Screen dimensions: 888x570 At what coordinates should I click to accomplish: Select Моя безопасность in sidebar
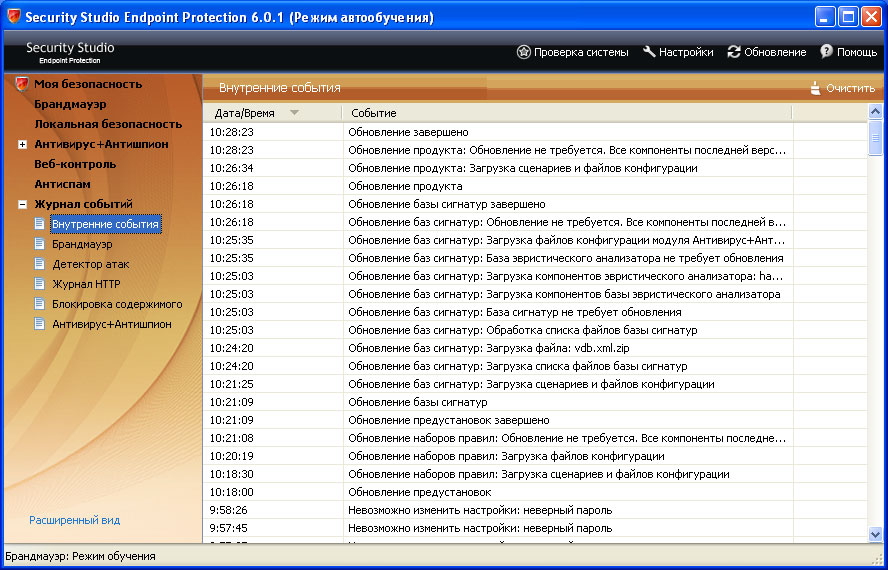click(88, 84)
